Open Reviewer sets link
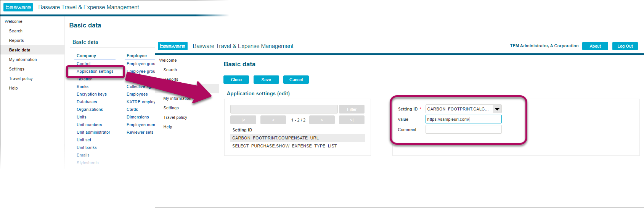 tap(140, 132)
